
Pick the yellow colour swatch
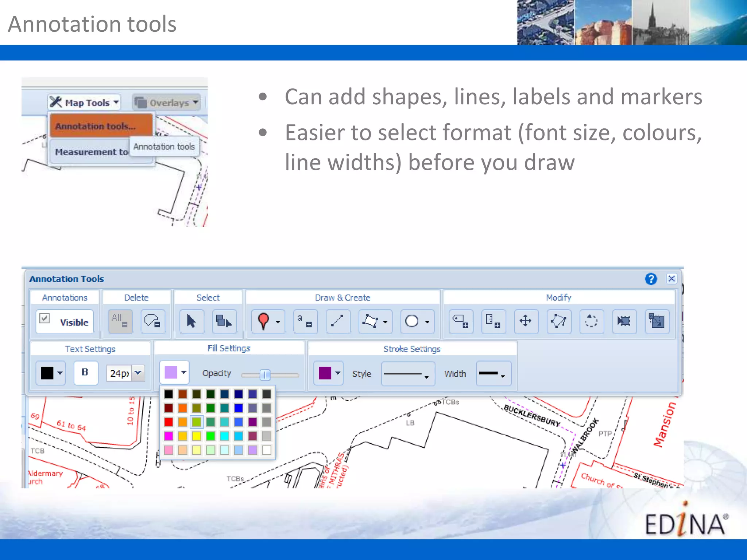click(x=197, y=436)
